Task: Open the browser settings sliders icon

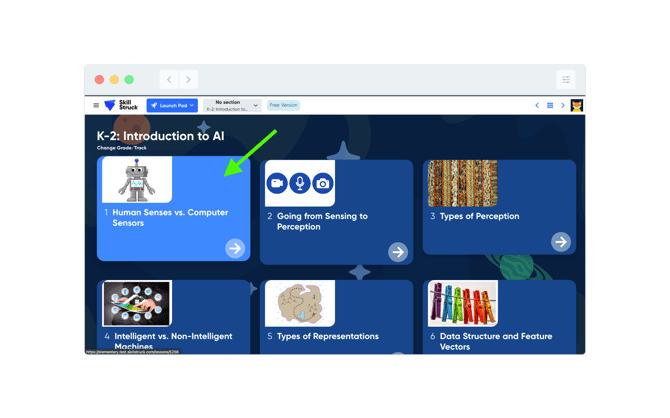Action: point(566,79)
